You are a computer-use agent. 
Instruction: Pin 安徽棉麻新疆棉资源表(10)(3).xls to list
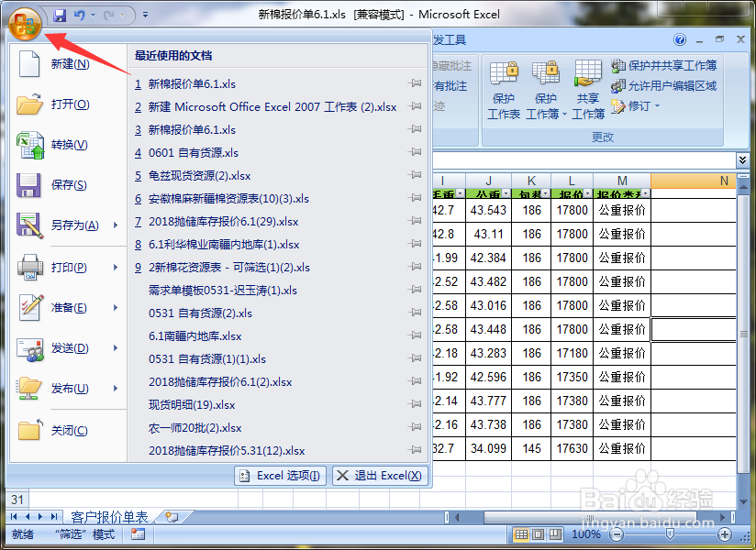(x=414, y=198)
